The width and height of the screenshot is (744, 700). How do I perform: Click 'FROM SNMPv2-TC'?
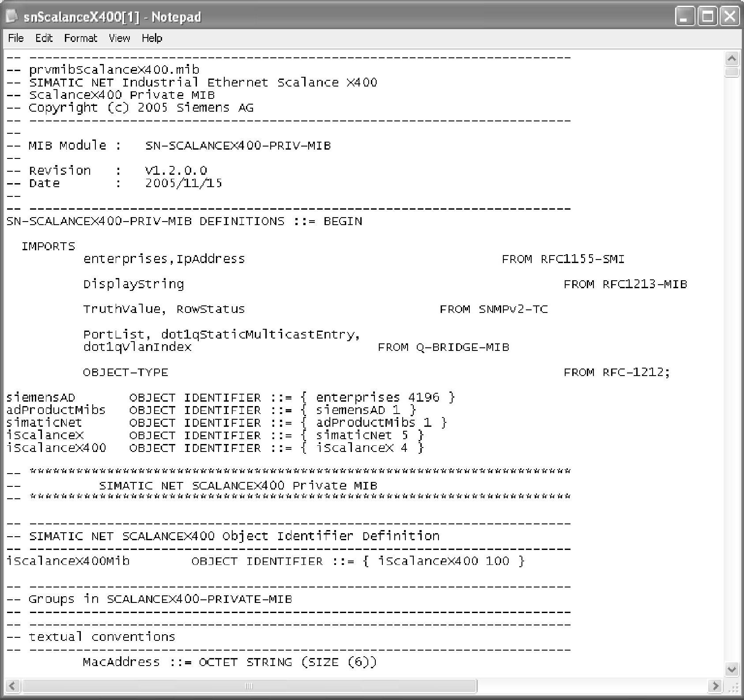tap(494, 309)
